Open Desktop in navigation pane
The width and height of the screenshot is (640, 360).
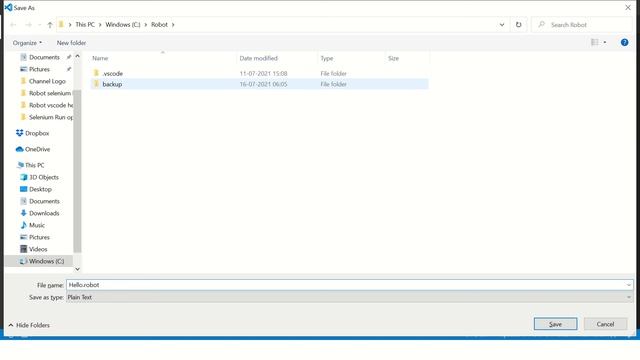pos(40,189)
